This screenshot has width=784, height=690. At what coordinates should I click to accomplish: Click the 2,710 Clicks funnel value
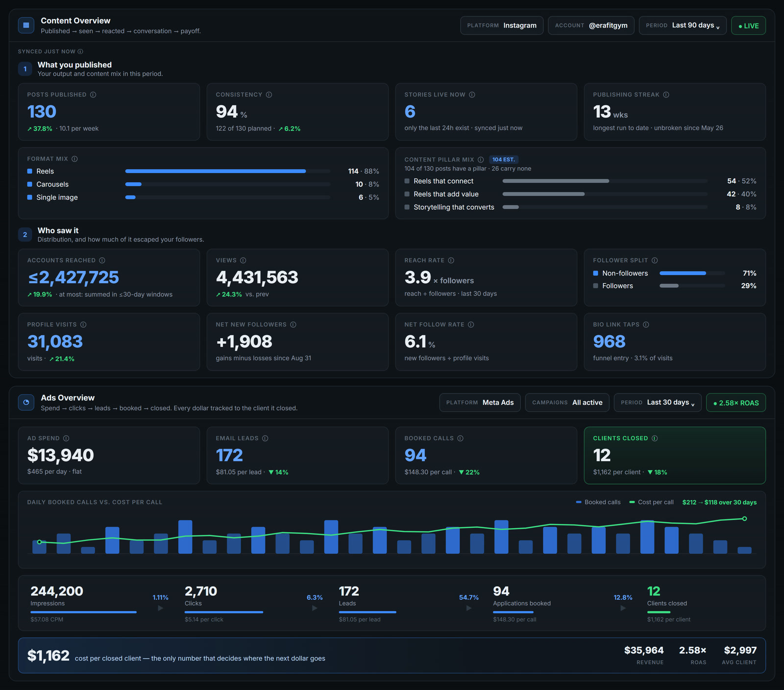(x=201, y=591)
